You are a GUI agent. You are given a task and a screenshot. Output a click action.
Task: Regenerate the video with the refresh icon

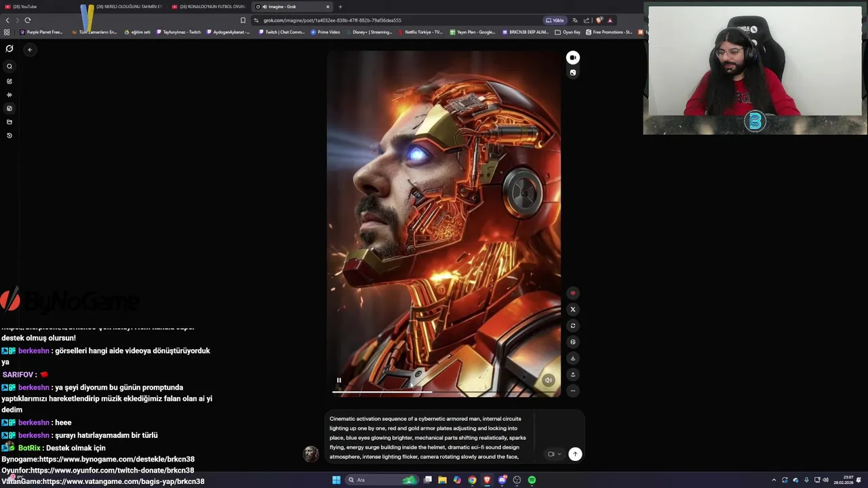coord(573,326)
